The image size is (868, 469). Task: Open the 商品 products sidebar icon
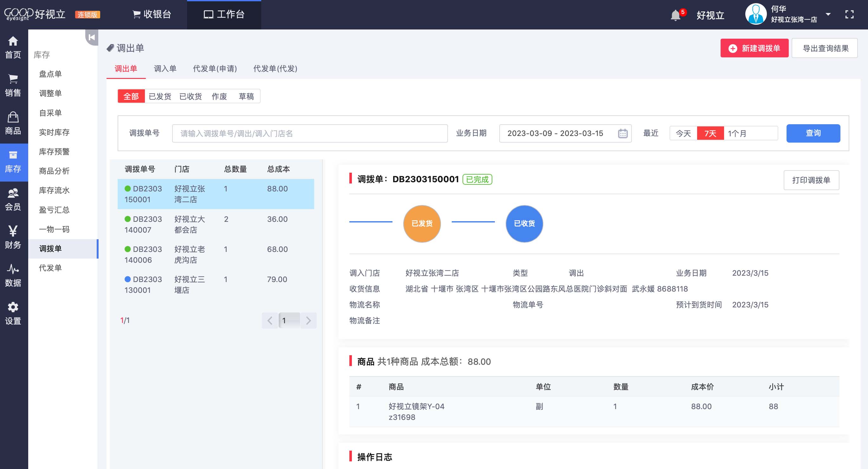pyautogui.click(x=13, y=124)
